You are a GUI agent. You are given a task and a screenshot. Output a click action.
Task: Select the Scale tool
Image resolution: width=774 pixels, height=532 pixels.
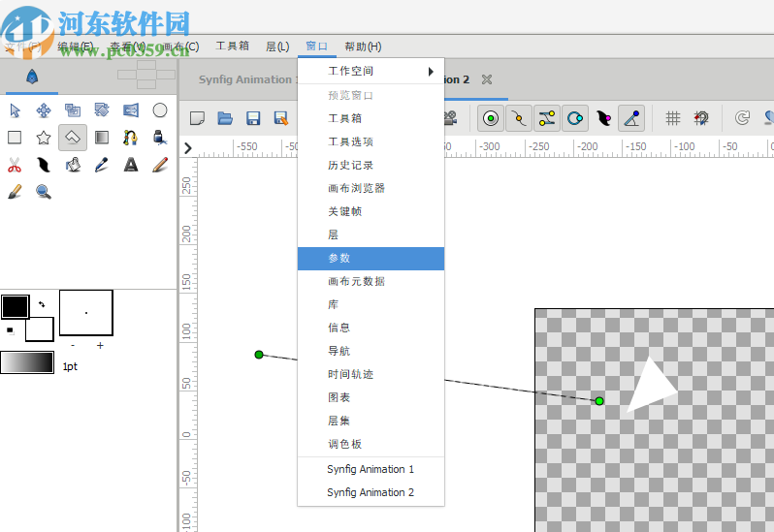73,110
